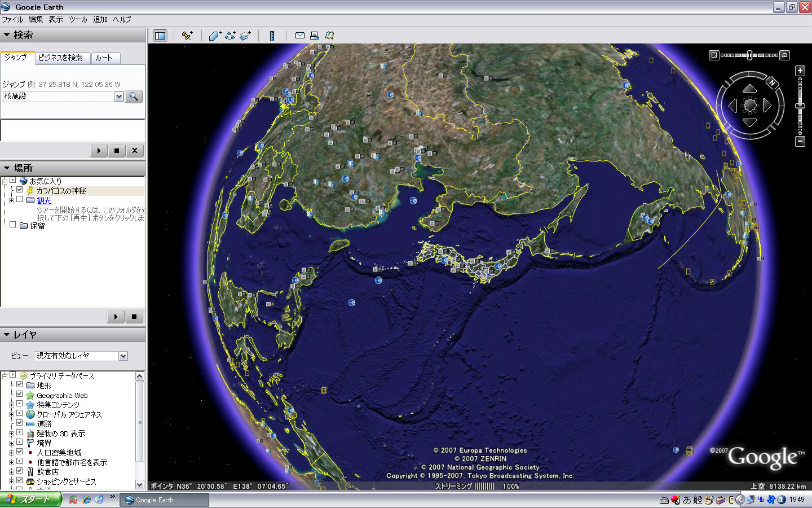812x508 pixels.
Task: Click the 核施設 search input field
Action: point(59,97)
